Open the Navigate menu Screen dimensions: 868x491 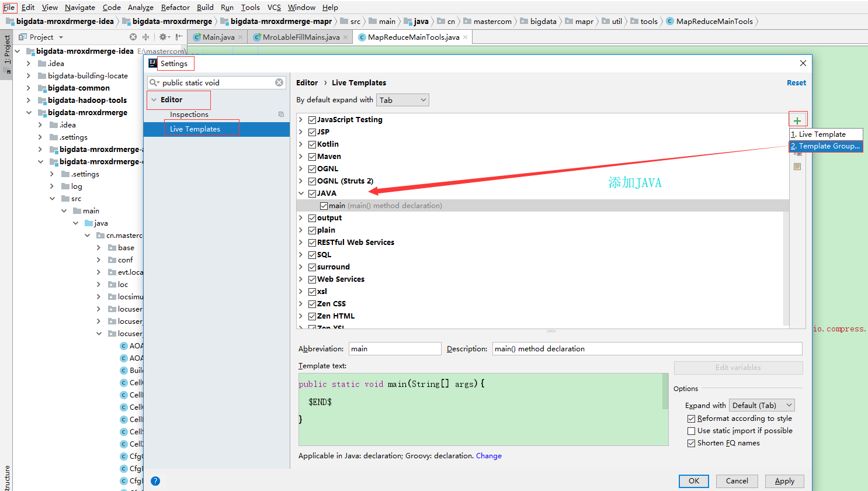coord(80,8)
